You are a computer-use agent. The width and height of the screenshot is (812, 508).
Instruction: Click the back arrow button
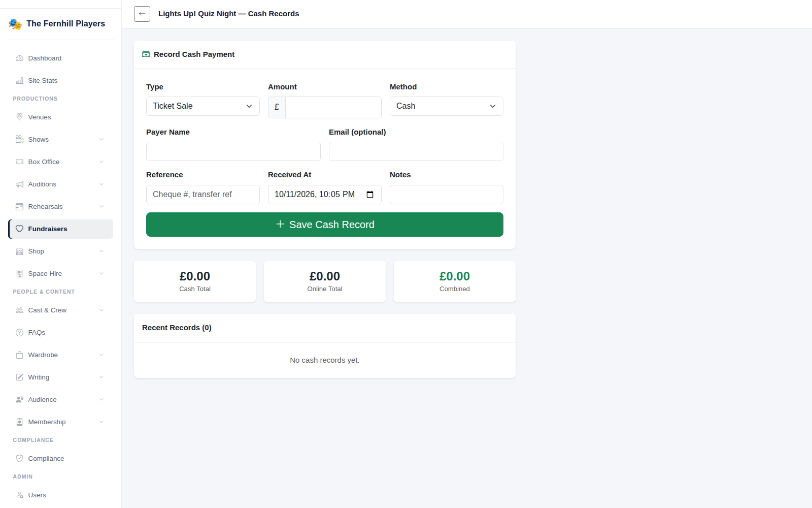pos(142,14)
